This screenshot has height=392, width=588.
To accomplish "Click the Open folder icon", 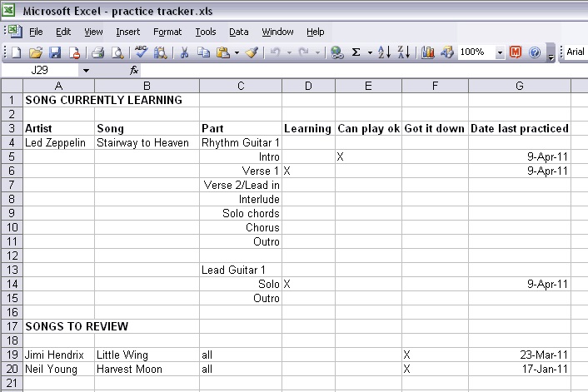I will tap(36, 52).
